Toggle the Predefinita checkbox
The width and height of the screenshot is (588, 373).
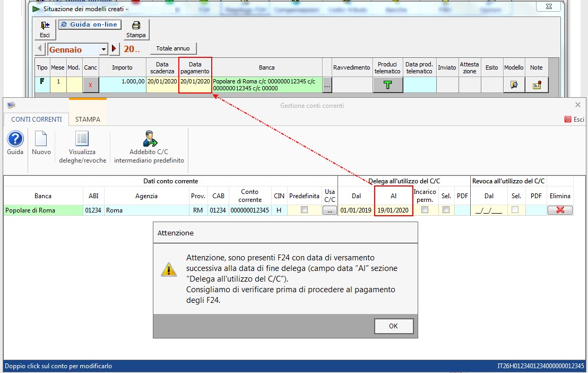point(304,210)
